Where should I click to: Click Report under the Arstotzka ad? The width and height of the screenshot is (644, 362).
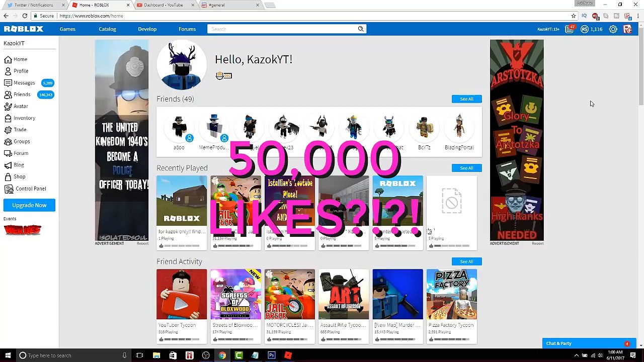(538, 244)
